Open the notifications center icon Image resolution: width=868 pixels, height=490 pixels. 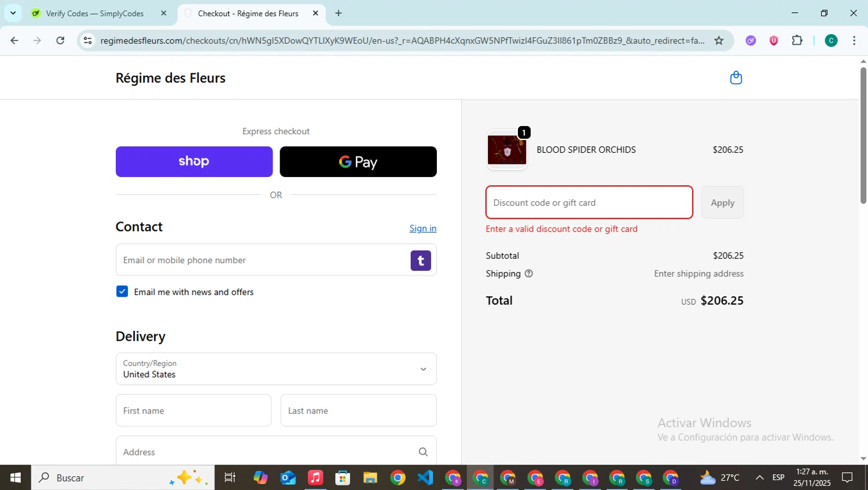(847, 478)
